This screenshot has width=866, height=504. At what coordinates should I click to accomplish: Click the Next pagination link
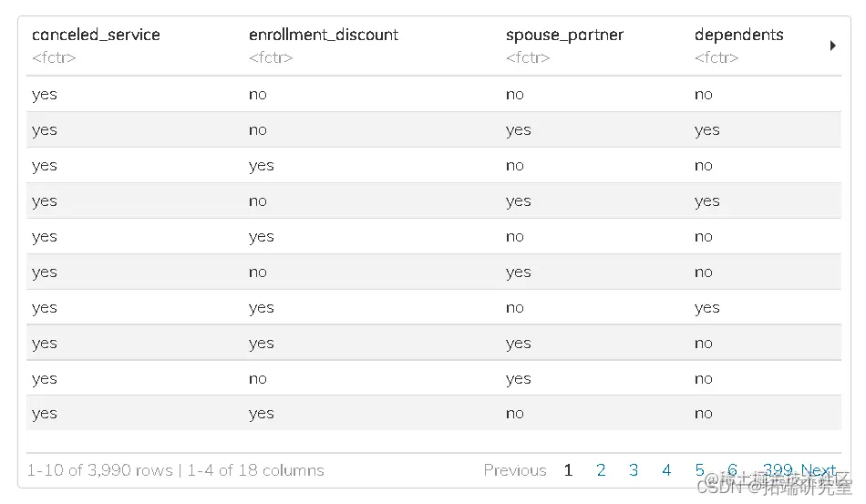pos(819,470)
